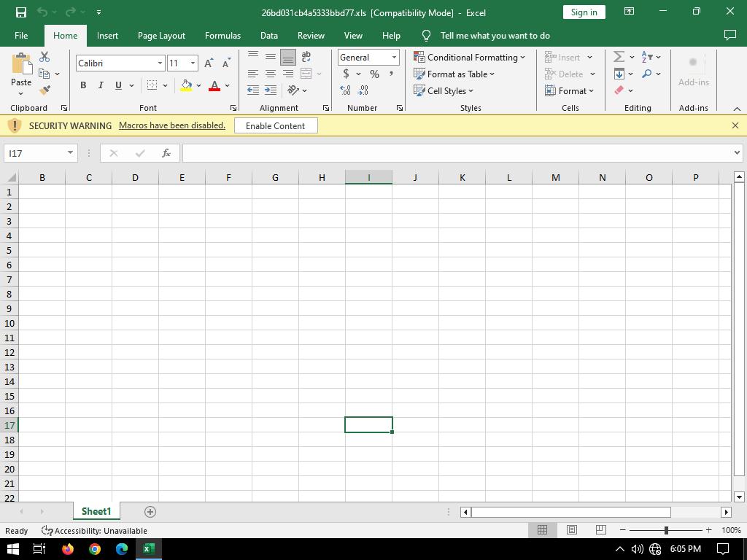This screenshot has height=560, width=747.
Task: Expand the Conditional Formatting menu
Action: point(470,57)
